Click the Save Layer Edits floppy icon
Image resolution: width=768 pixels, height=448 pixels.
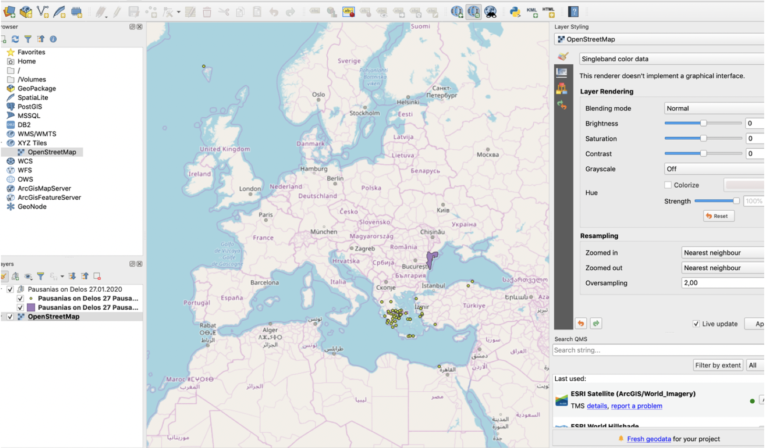point(134,12)
